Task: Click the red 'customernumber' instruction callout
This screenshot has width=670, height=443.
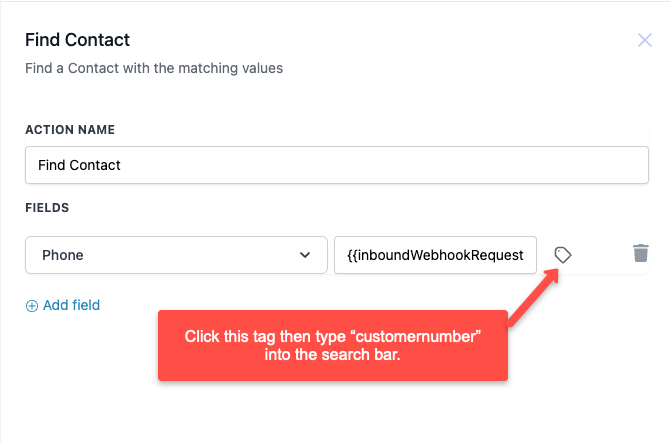Action: click(x=333, y=345)
